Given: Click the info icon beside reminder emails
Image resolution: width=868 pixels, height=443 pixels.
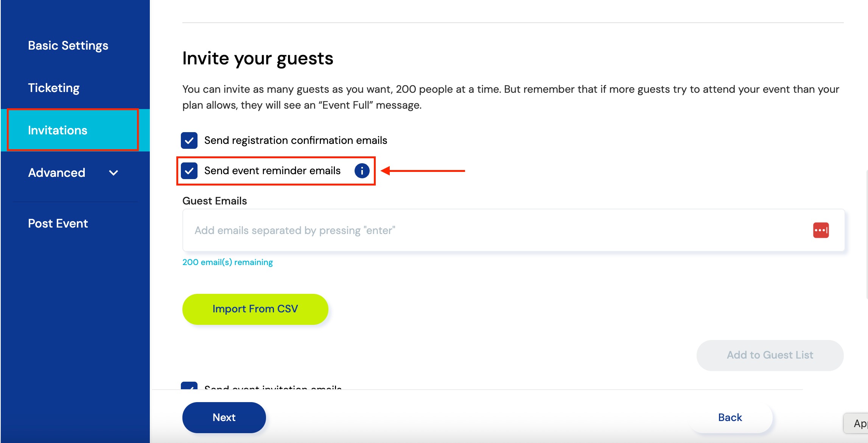Looking at the screenshot, I should pyautogui.click(x=362, y=171).
